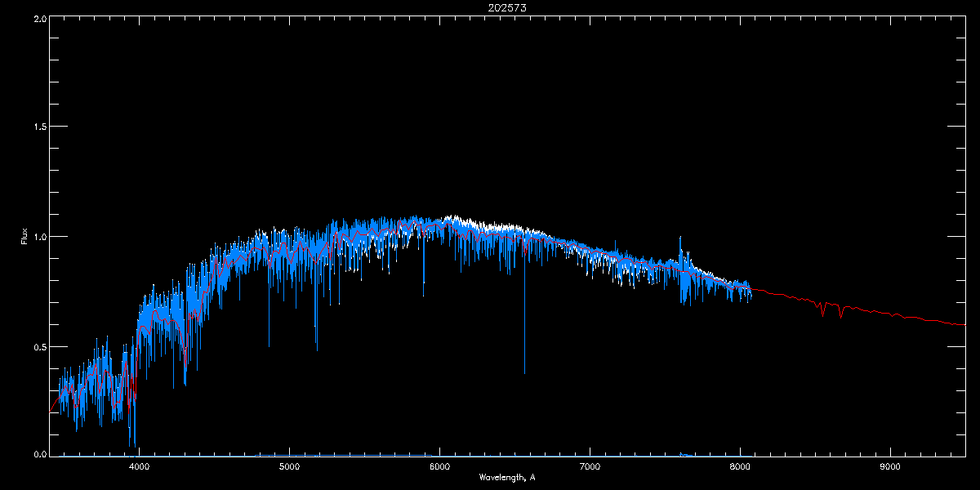Select the 4000 x-axis tick label

139,467
